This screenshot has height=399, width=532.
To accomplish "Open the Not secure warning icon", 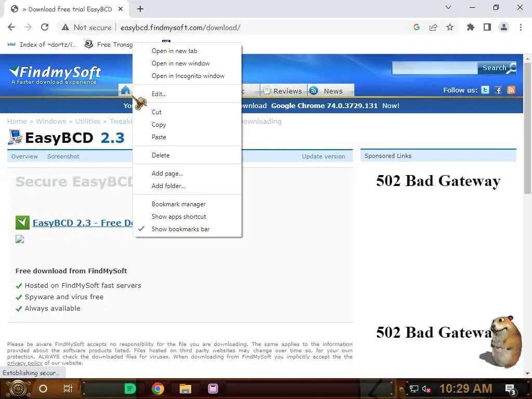I will [x=65, y=28].
